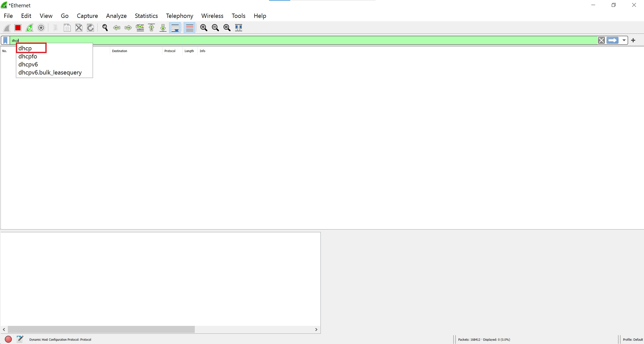Viewport: 644px width, 344px height.
Task: Click the zoom out icon
Action: [215, 27]
